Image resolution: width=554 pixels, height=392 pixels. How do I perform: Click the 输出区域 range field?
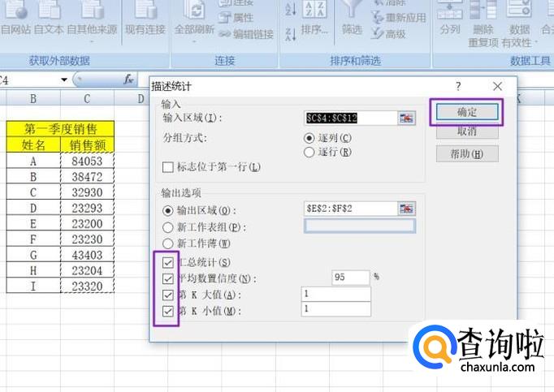click(350, 209)
